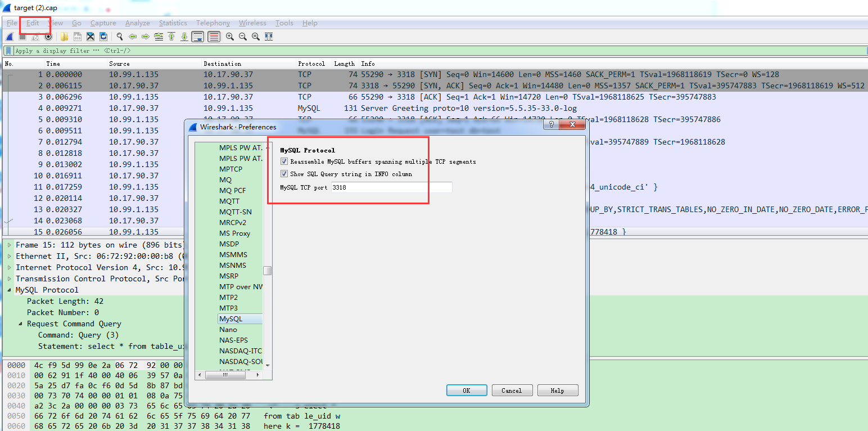Click the Preferences dialog help question icon

tap(552, 125)
